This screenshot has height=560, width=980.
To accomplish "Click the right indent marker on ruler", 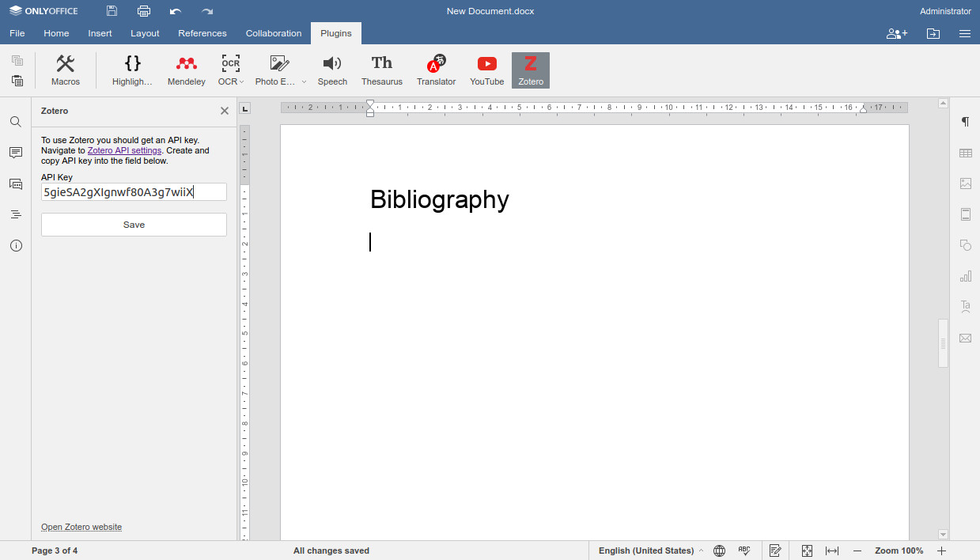I will pyautogui.click(x=863, y=110).
